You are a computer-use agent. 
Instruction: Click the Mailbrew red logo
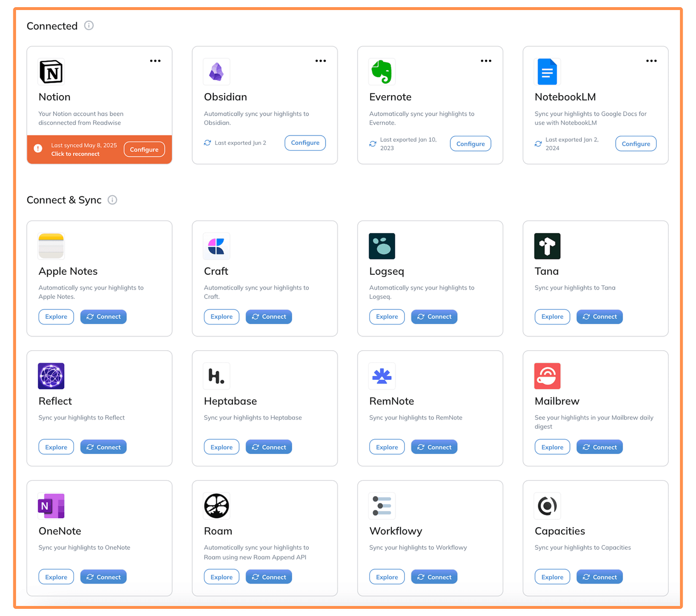point(547,376)
